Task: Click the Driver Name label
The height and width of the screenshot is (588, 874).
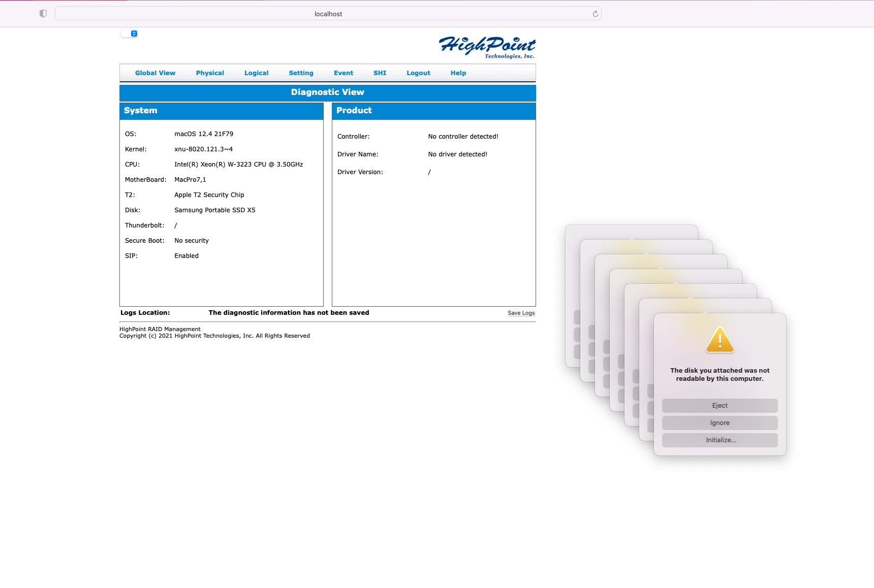Action: (x=358, y=154)
